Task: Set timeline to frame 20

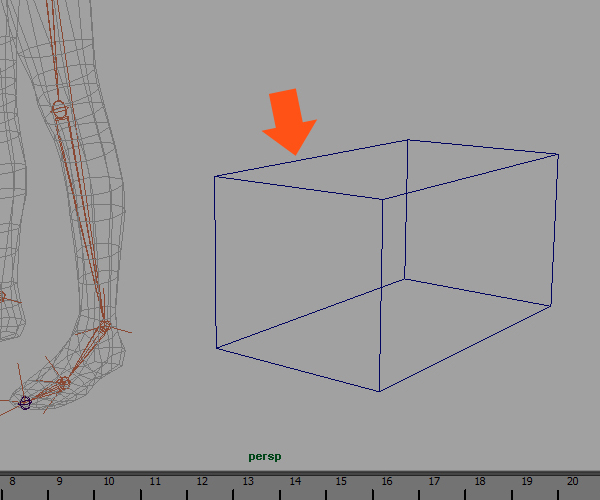Action: click(x=572, y=481)
